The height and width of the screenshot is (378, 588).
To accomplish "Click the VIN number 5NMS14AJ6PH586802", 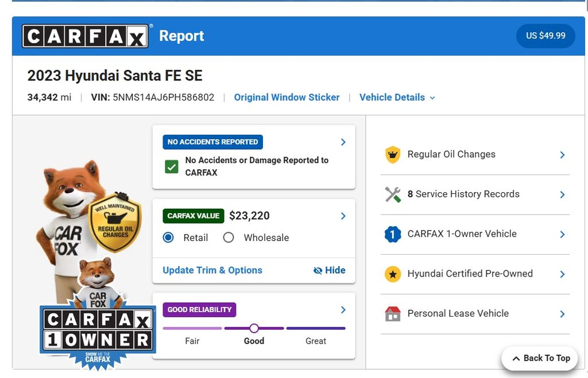I will click(x=164, y=98).
